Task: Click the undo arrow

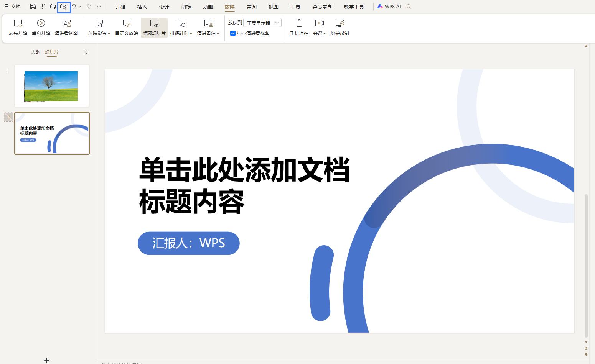Action: (74, 7)
